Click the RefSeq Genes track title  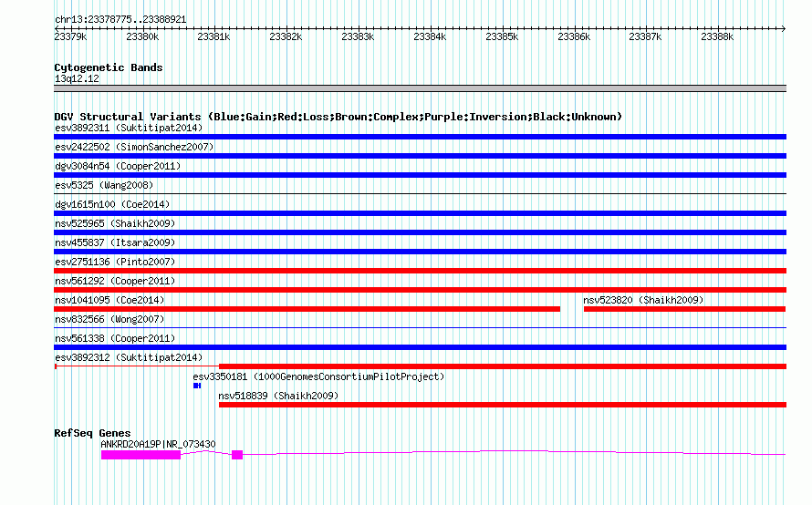[92, 433]
